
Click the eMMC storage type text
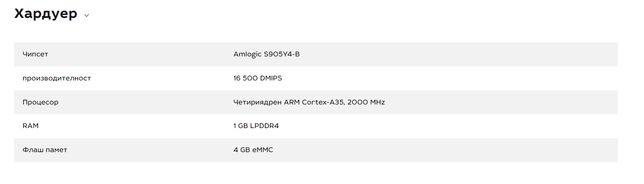point(263,150)
